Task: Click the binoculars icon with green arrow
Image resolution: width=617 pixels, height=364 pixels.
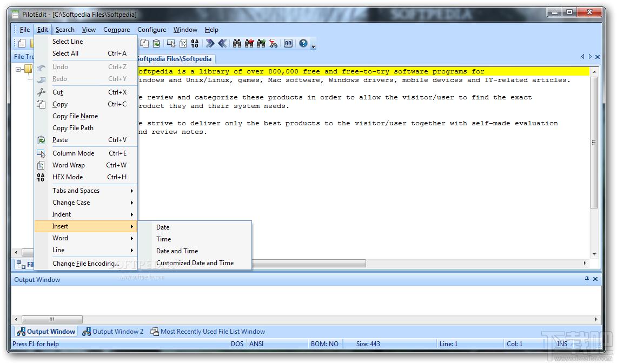Action: click(261, 43)
